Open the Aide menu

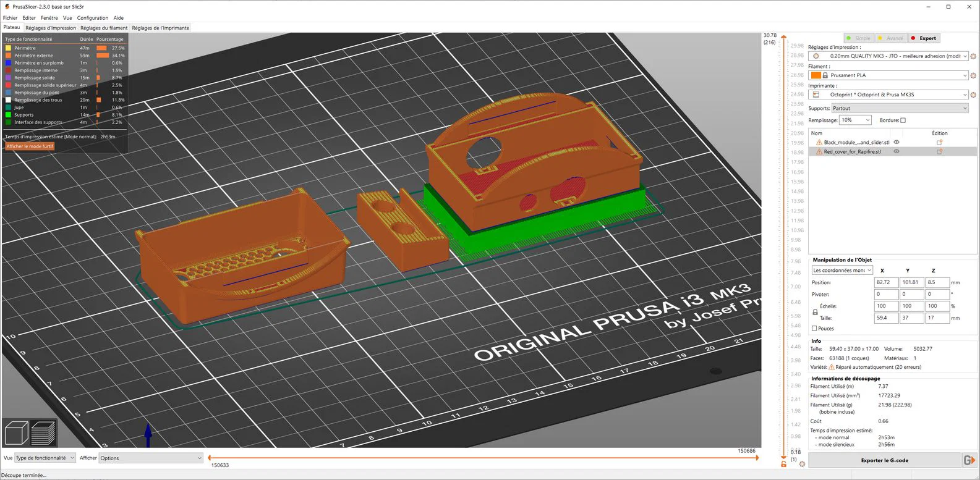(x=119, y=18)
